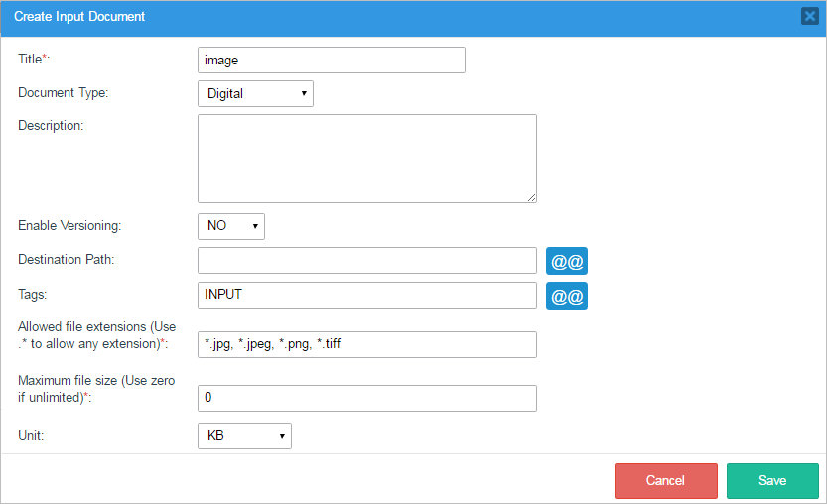
Task: Click the Maximum file size field
Action: tap(366, 398)
